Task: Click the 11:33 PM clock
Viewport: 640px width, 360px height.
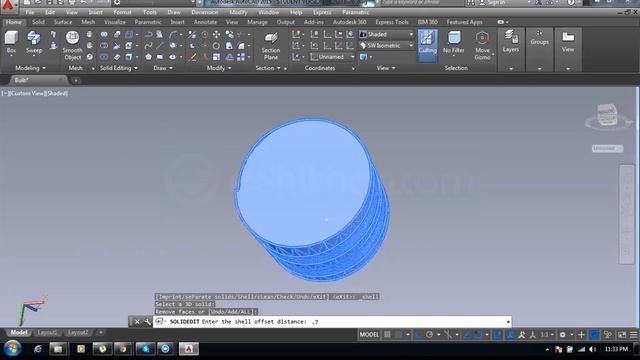Action: [616, 349]
